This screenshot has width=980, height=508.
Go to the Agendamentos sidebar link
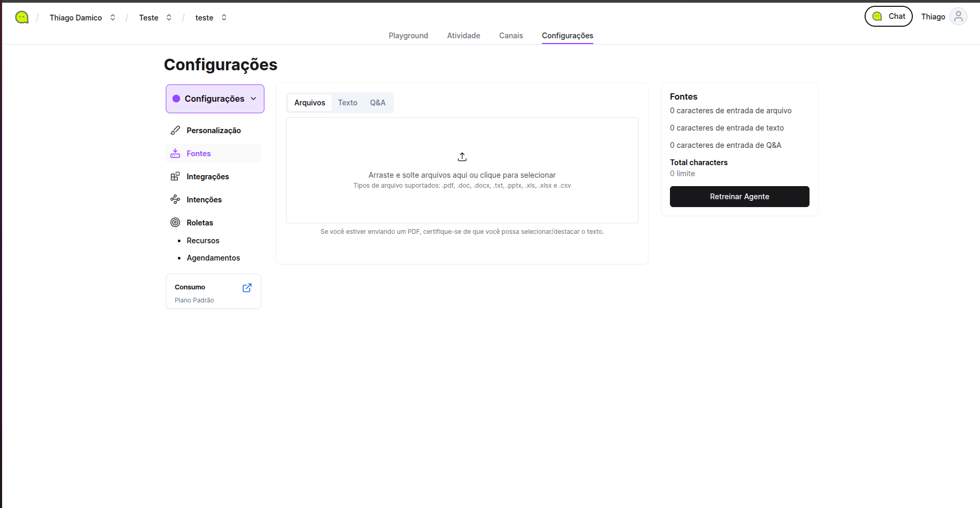point(213,258)
